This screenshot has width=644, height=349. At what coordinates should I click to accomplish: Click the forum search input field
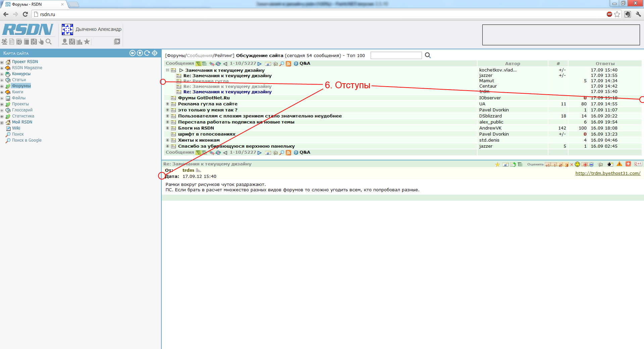(396, 55)
